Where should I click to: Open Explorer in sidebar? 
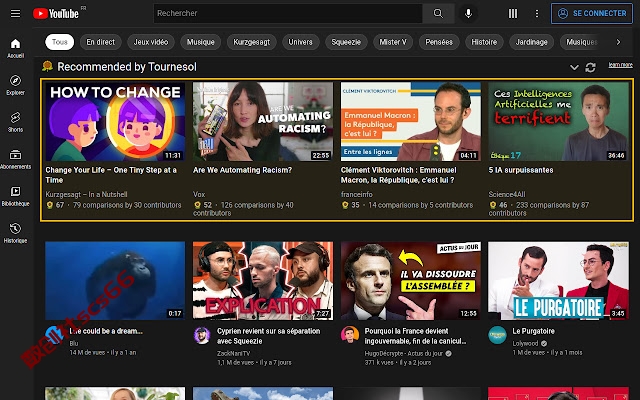(16, 85)
